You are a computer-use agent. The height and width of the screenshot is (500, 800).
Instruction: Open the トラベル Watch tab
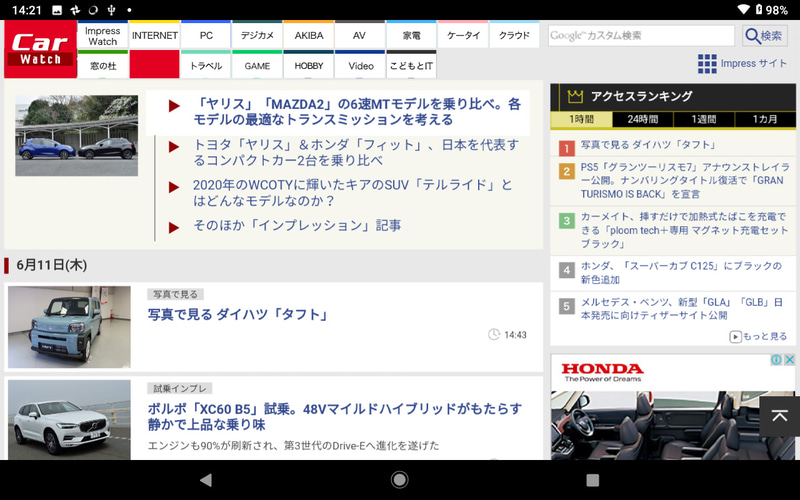pos(206,64)
